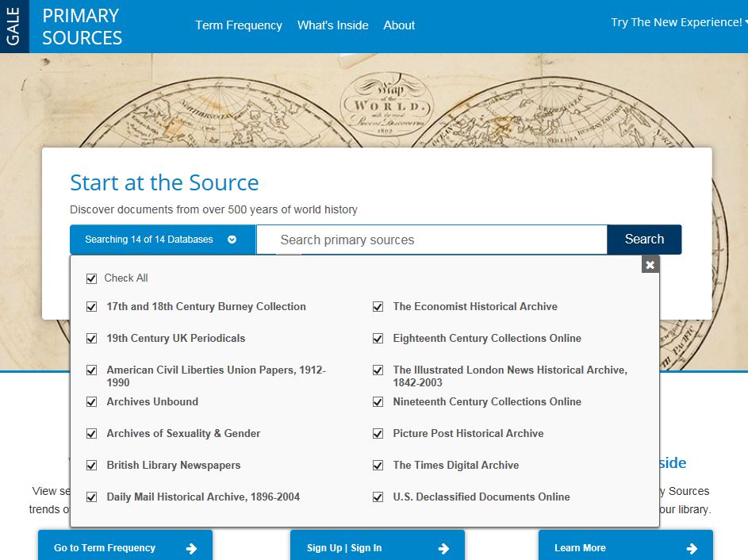Uncheck The Times Digital Archive
The image size is (748, 560).
click(378, 466)
